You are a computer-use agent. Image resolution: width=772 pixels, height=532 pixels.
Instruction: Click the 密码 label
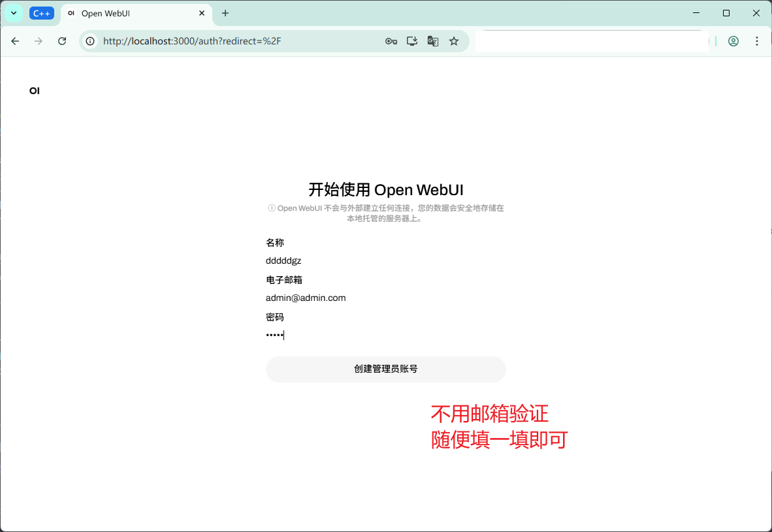[275, 317]
